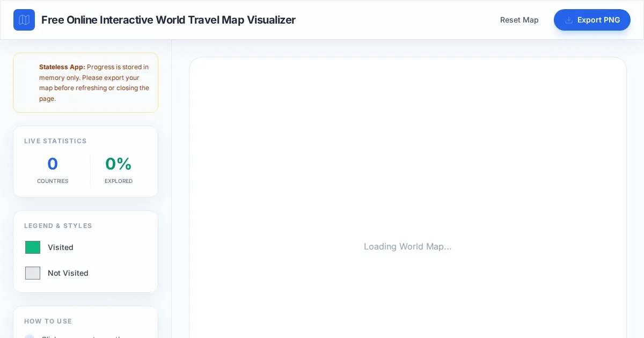Select the gray Not Visited color swatch
This screenshot has height=338, width=644.
[33, 273]
